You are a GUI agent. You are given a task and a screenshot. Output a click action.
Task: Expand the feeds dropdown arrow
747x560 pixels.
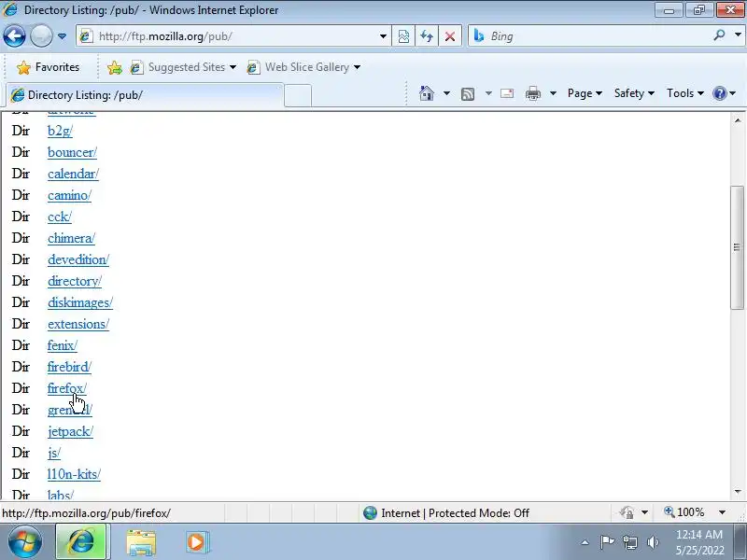click(x=488, y=93)
